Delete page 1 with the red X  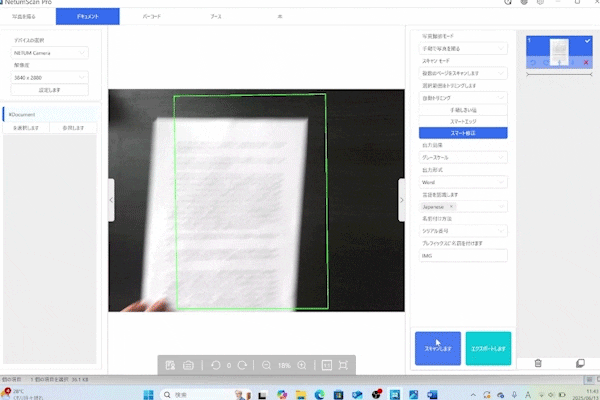click(586, 62)
